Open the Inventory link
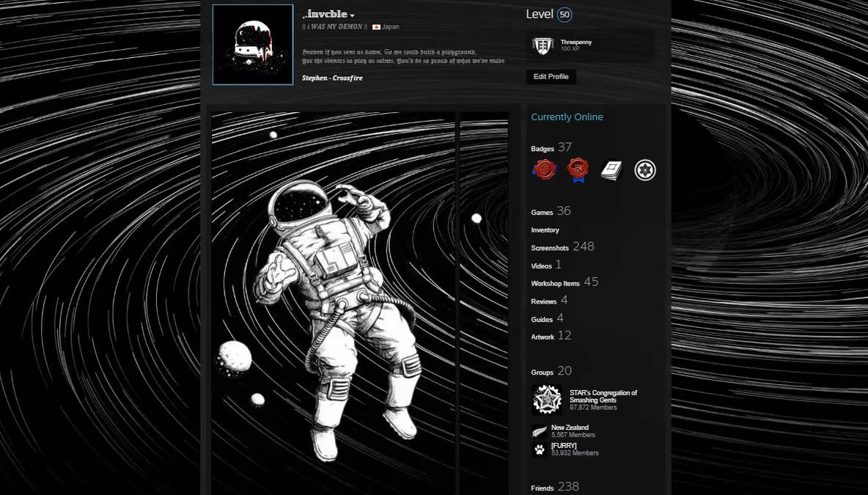Image resolution: width=868 pixels, height=495 pixels. pos(545,230)
